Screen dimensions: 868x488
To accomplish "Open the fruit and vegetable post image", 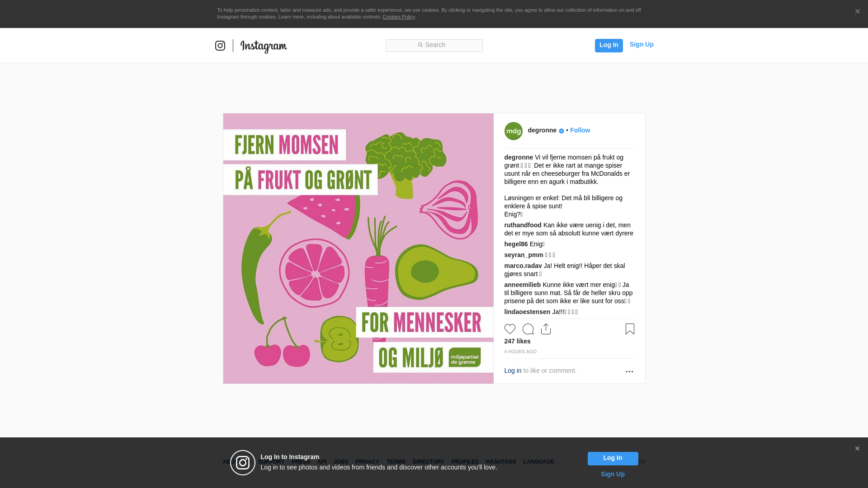I will tap(359, 249).
